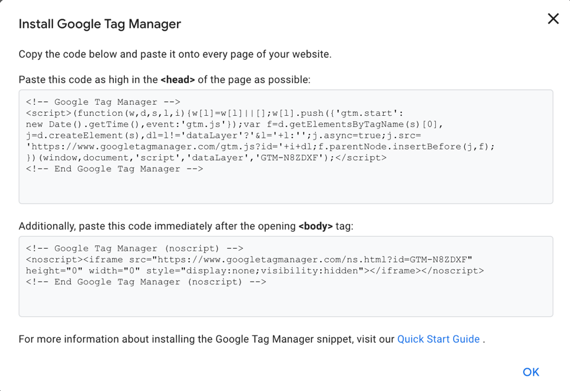Open the Quick Start Guide link
Screen dimensions: 570x391
tap(438, 339)
